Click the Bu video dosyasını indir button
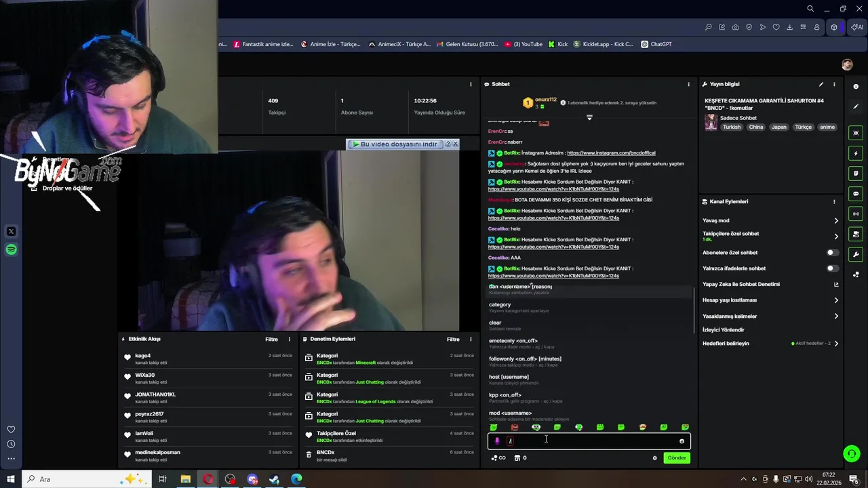Image resolution: width=868 pixels, height=488 pixels. tap(395, 144)
